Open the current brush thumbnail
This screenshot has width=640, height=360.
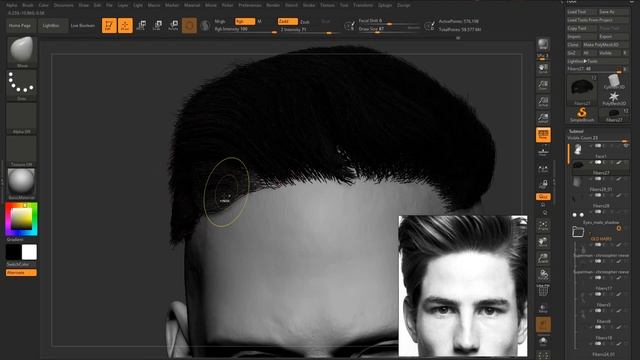click(22, 52)
